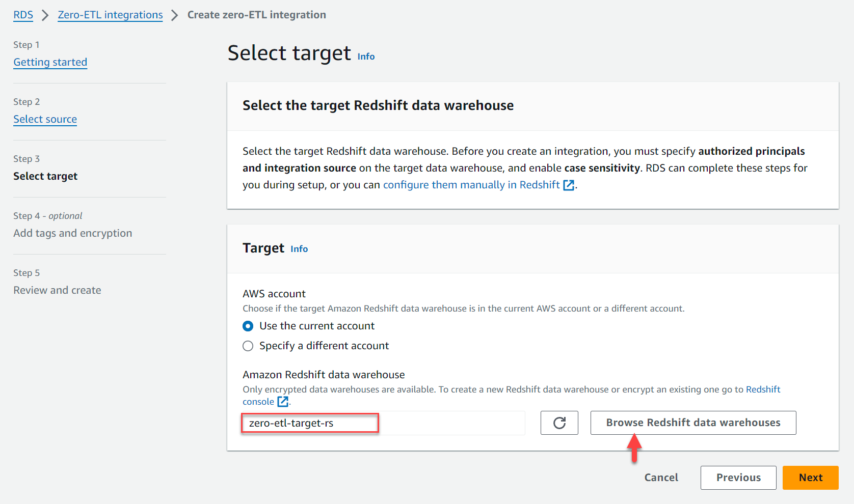Click Cancel to abort integration creation
The height and width of the screenshot is (504, 854).
pos(660,478)
